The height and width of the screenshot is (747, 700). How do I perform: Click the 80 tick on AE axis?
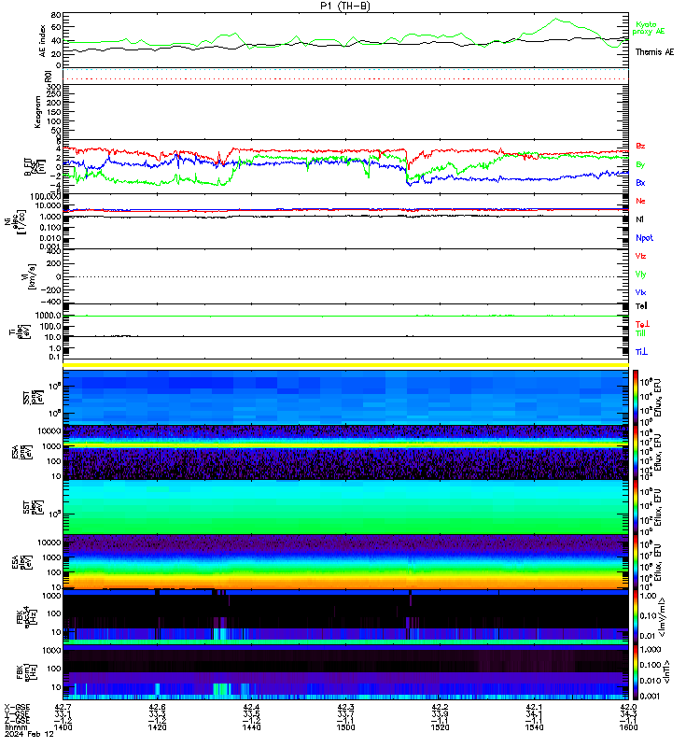click(x=56, y=15)
